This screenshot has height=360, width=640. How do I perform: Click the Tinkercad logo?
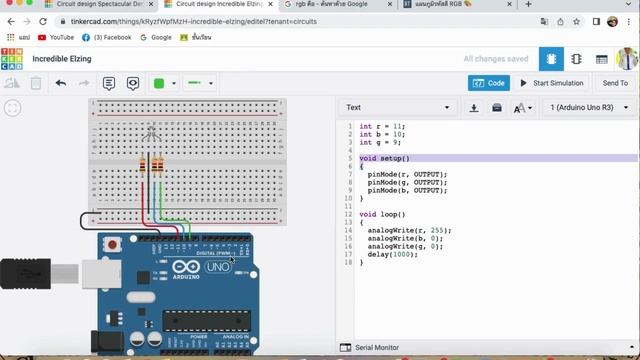tap(12, 59)
